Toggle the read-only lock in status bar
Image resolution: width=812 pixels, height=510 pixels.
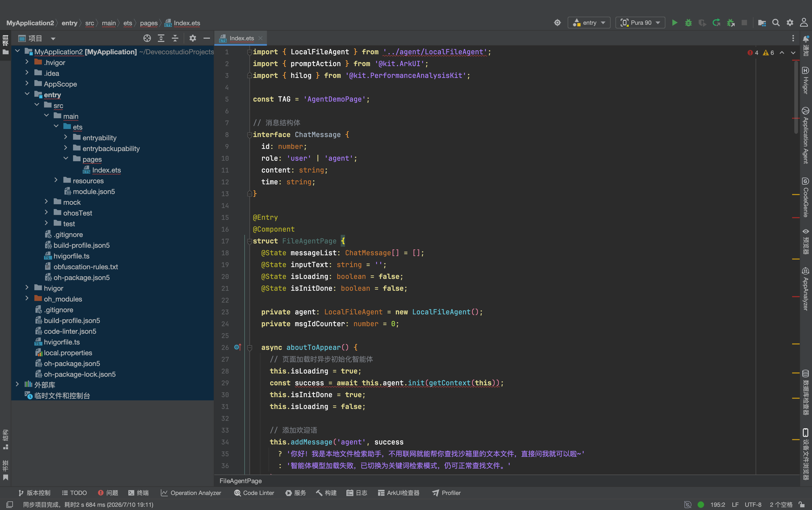coord(802,504)
